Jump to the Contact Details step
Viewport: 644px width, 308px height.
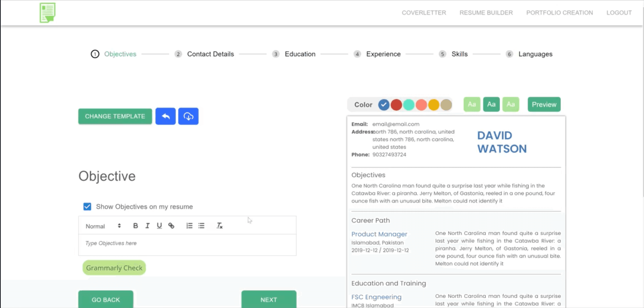[204, 54]
